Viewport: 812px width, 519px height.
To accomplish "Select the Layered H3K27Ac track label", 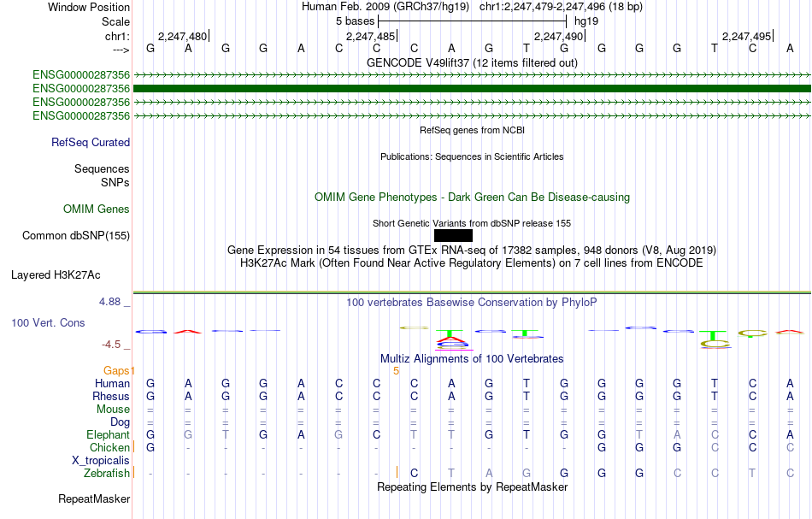I will point(56,275).
